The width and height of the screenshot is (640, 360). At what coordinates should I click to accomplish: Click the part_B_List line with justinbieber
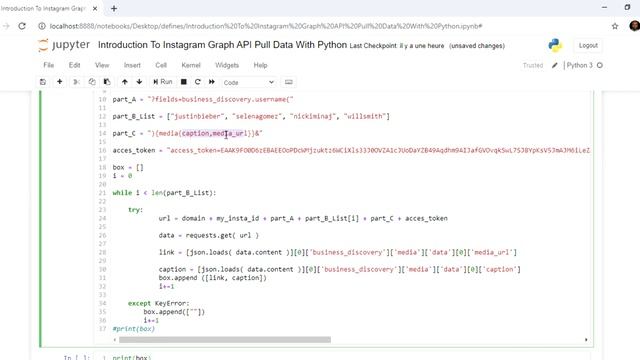tap(251, 116)
